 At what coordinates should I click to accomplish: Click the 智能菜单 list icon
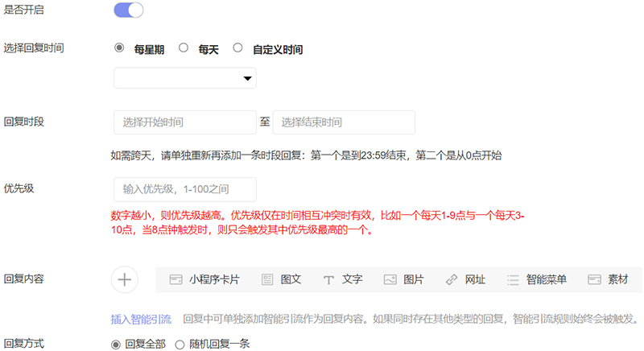pos(513,279)
